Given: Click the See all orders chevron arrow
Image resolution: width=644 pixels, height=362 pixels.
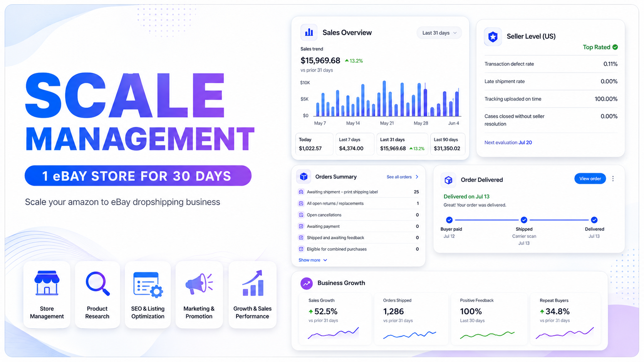Looking at the screenshot, I should pyautogui.click(x=417, y=177).
